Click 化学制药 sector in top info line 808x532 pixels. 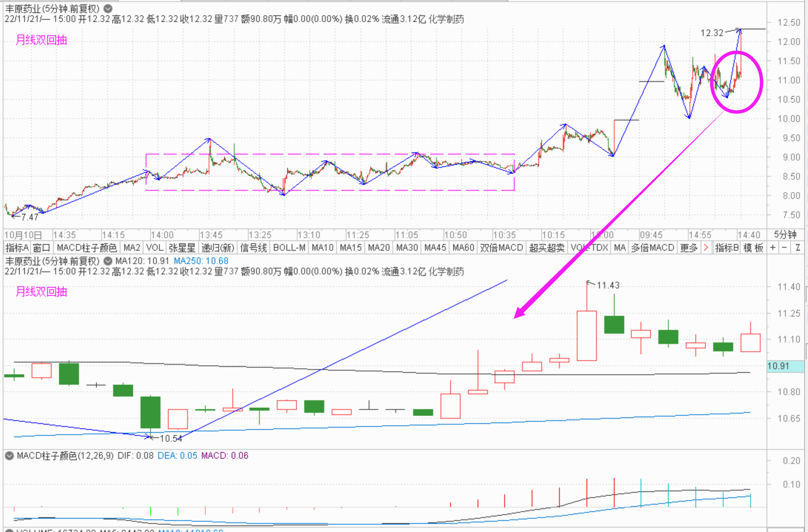click(x=446, y=19)
